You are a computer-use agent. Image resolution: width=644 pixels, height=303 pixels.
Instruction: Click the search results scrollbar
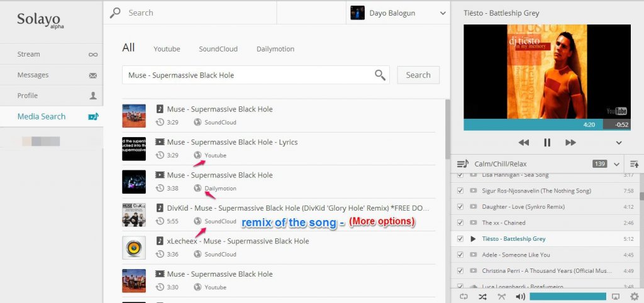[447, 129]
